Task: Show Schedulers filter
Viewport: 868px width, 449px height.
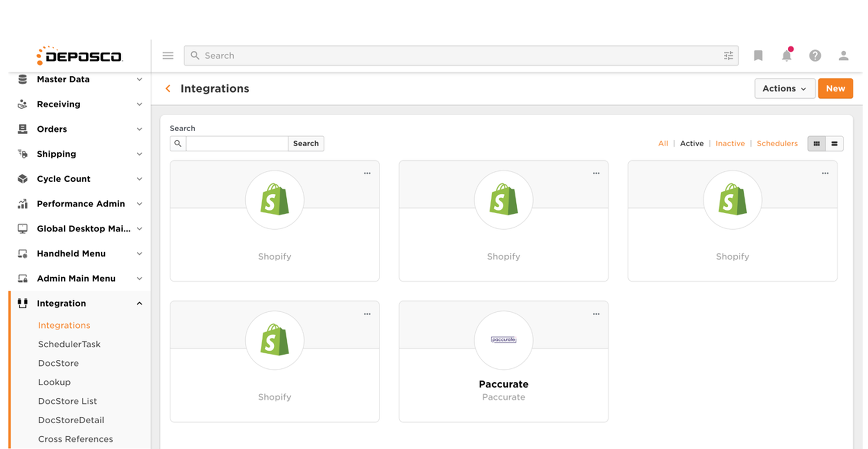Action: (x=777, y=144)
